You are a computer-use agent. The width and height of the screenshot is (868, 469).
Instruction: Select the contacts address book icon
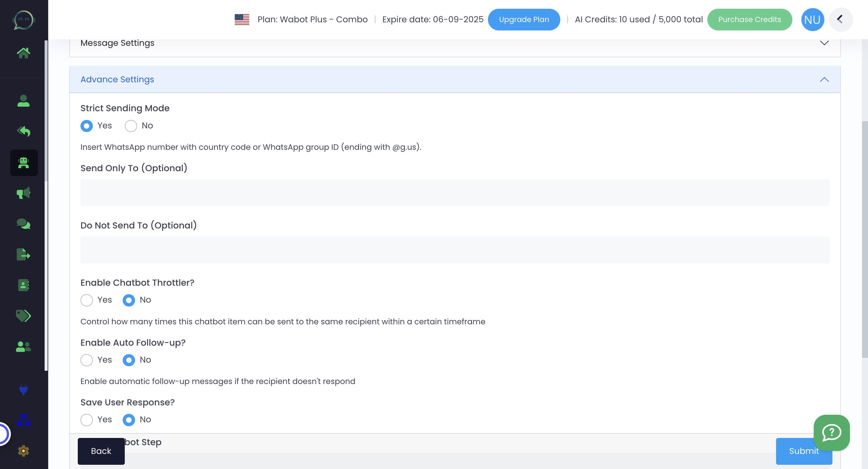pyautogui.click(x=24, y=285)
